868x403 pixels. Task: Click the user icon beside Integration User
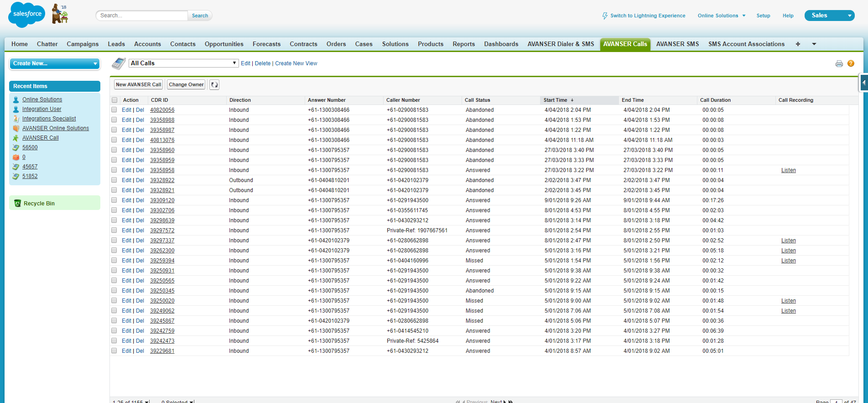16,109
